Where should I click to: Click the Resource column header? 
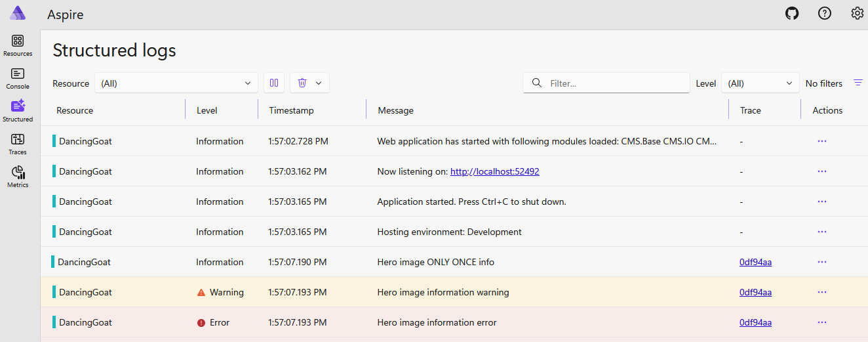75,110
